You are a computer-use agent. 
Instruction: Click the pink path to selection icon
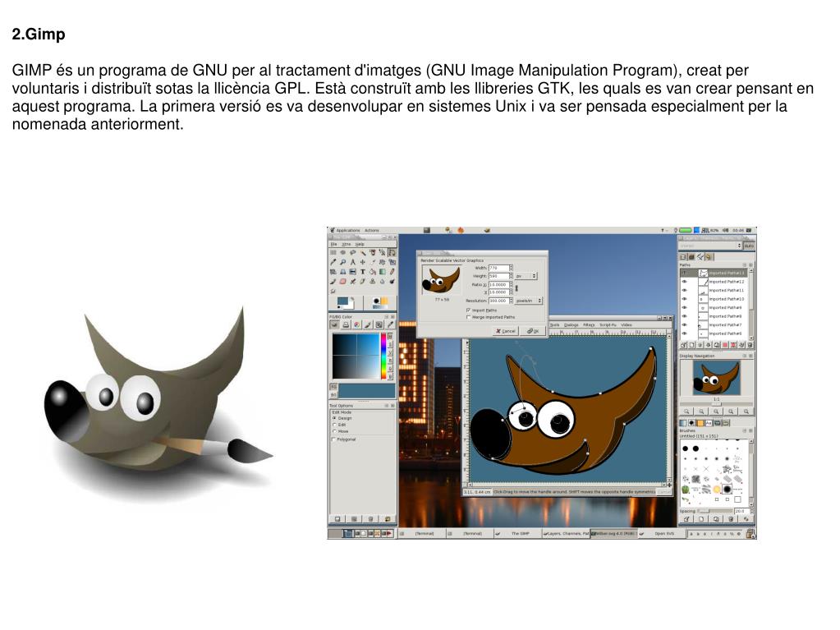coord(725,345)
